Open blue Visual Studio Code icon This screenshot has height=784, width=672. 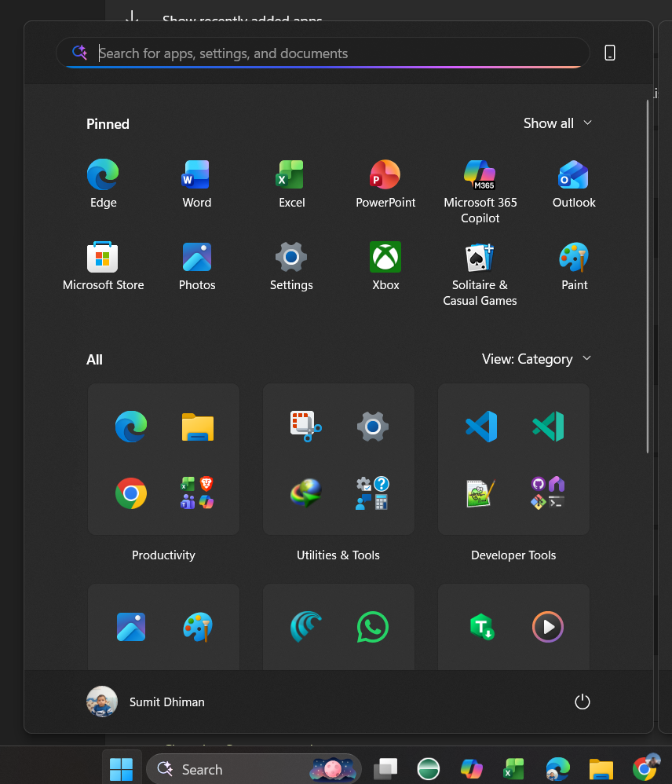click(x=481, y=427)
